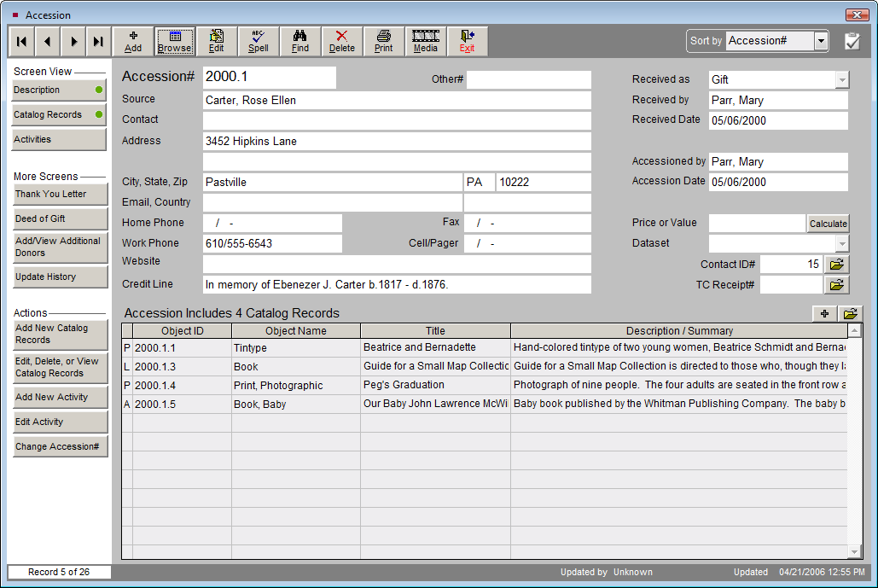This screenshot has height=588, width=878.
Task: Open the Sort by dropdown
Action: pos(821,41)
